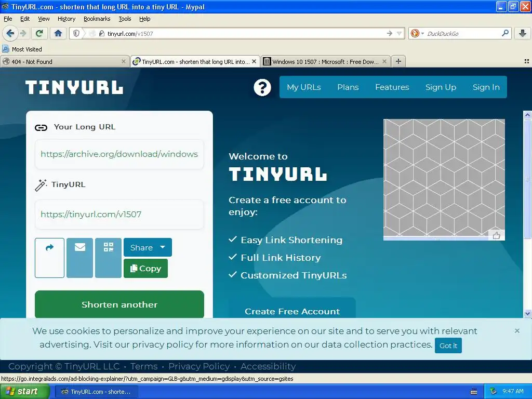Open the Tools menu

coord(125,19)
